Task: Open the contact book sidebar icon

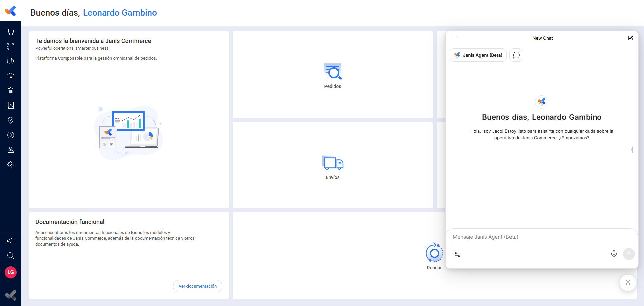Action: [11, 105]
